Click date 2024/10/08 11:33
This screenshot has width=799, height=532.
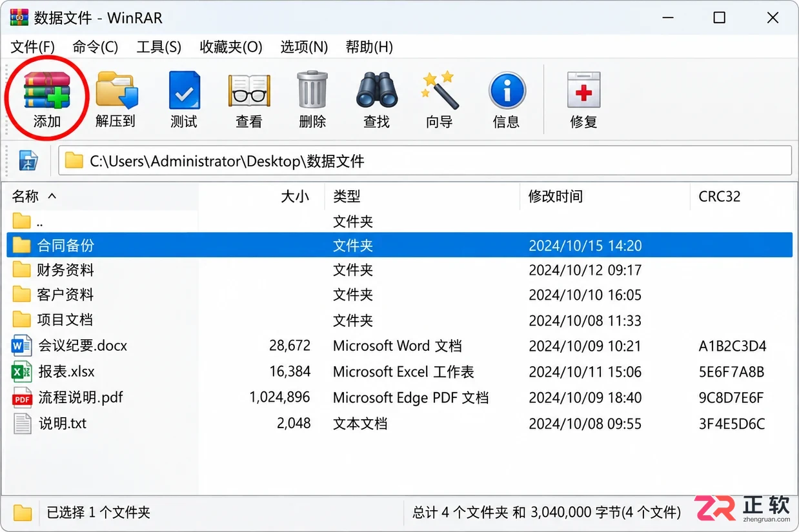click(x=585, y=320)
